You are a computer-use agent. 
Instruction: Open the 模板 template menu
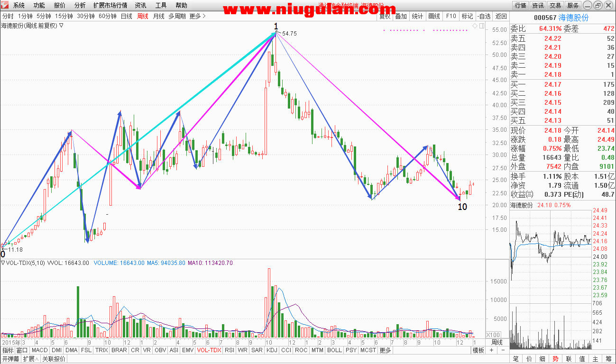click(478, 350)
